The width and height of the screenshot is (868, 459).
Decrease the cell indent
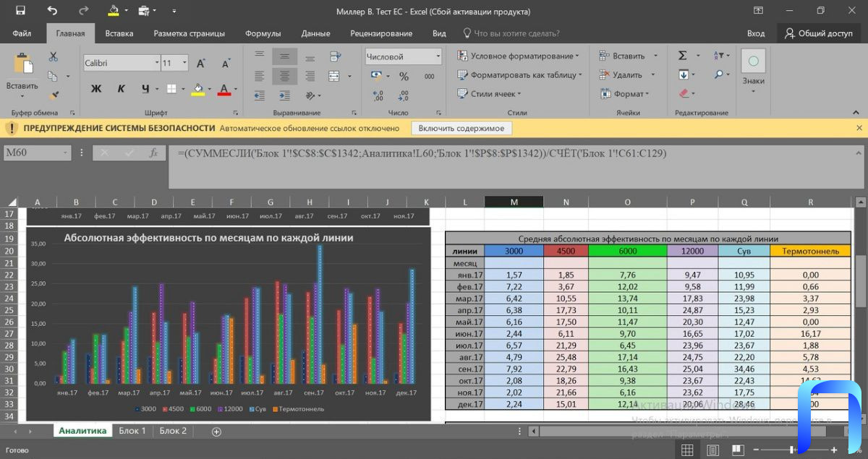point(260,94)
